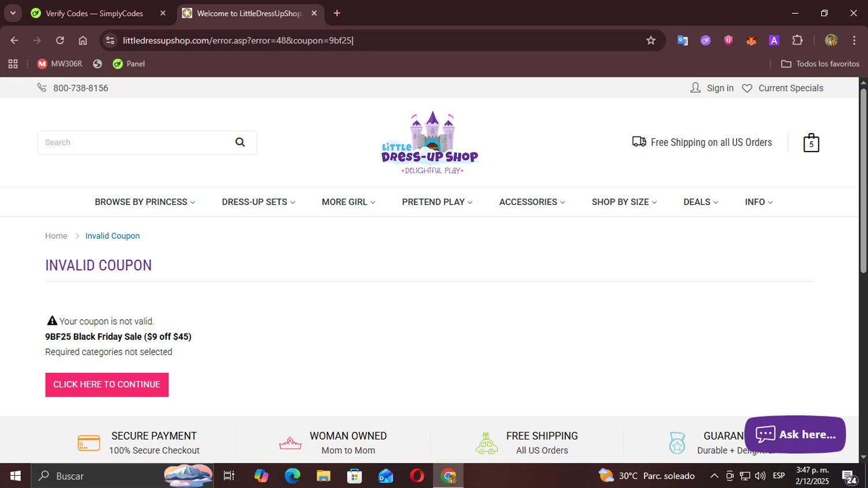
Task: Open Google Translate extension icon
Action: coord(683,41)
